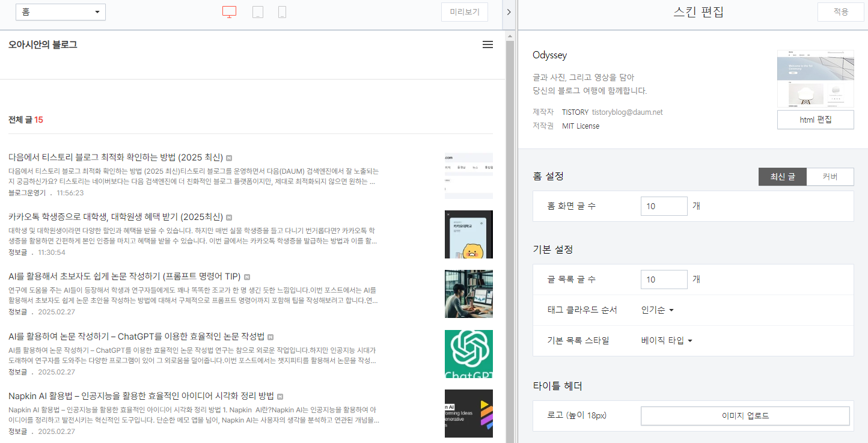Click the 다음 최적화 post thumbnail
Screen dimensions: 868x443
coord(469,176)
